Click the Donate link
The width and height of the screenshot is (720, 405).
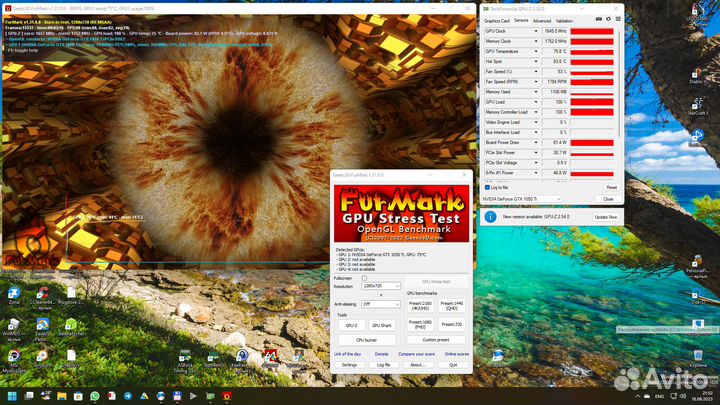click(381, 354)
